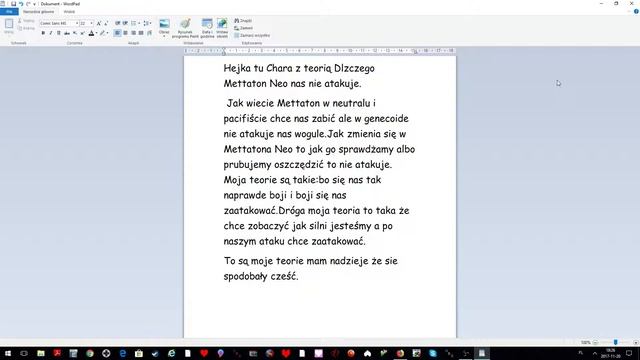Image resolution: width=640 pixels, height=360 pixels.
Task: Open the paragraph settings dialog icon
Action: 149,33
